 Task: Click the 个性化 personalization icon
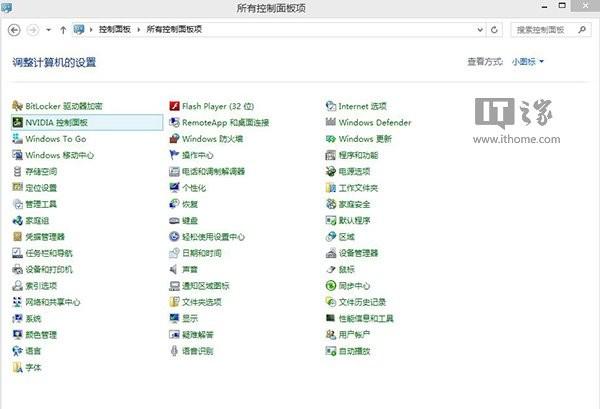click(174, 188)
